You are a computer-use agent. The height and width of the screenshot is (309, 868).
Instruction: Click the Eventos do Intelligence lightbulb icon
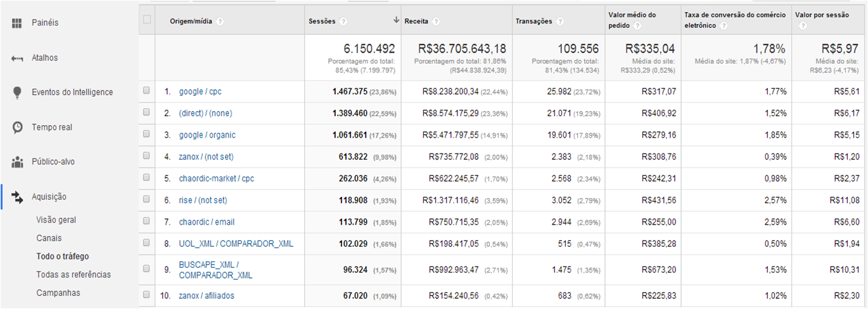pyautogui.click(x=17, y=93)
